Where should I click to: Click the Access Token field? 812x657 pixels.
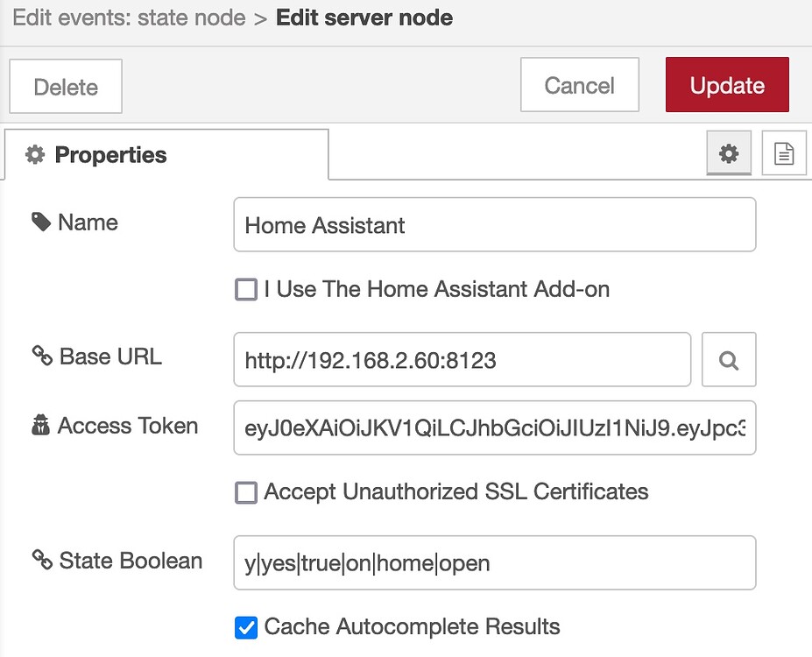pos(494,427)
